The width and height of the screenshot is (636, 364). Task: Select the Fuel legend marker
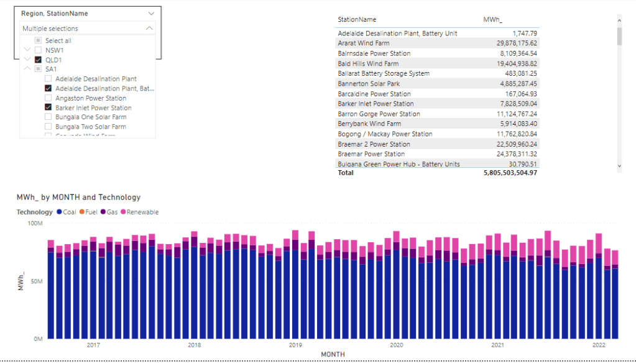coord(81,212)
